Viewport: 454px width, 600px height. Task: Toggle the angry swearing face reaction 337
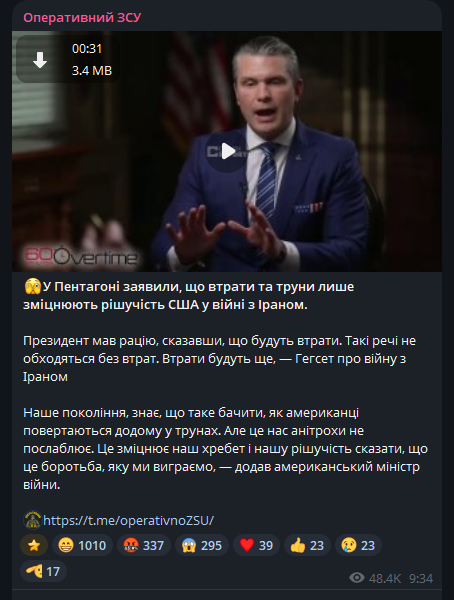point(144,545)
